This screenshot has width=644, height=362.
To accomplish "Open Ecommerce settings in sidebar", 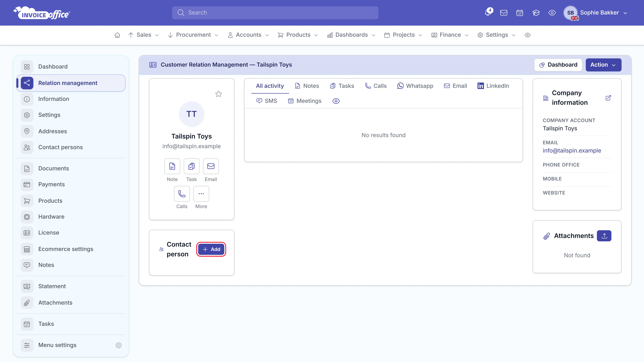I will (71, 249).
